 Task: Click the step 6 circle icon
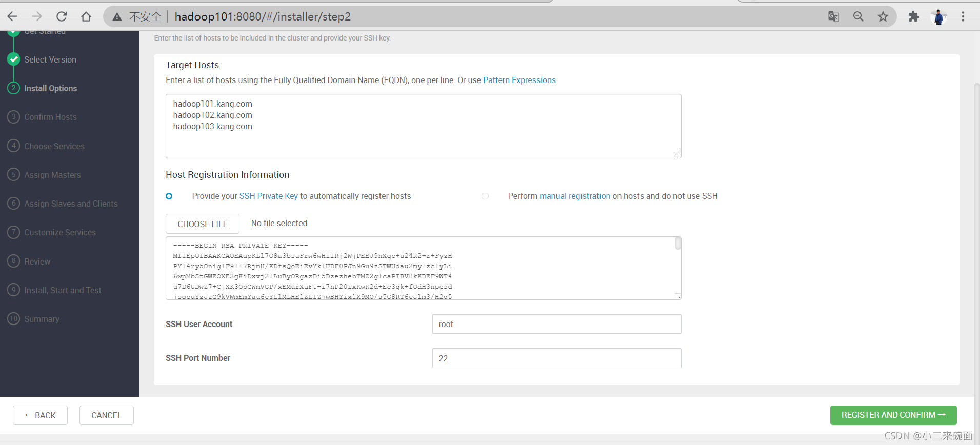point(14,203)
